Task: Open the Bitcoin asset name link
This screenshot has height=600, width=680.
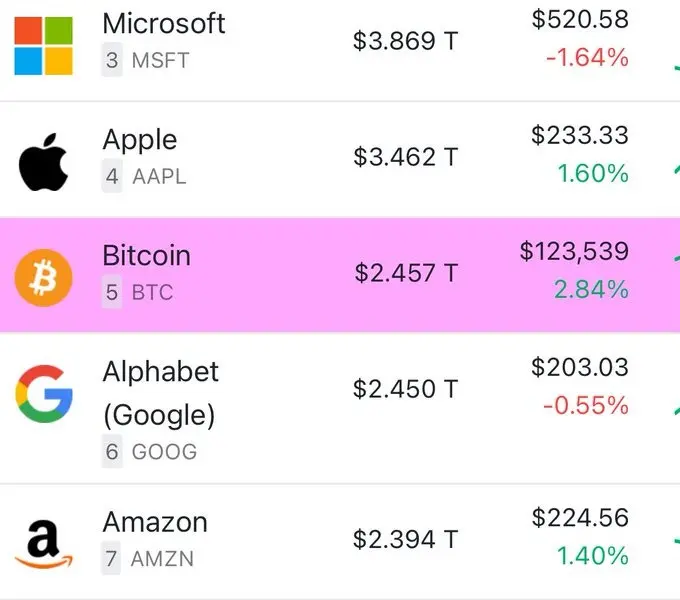Action: point(147,255)
